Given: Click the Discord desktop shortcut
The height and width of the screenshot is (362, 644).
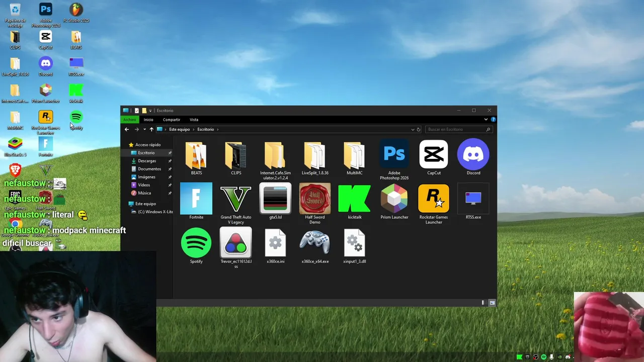Looking at the screenshot, I should (46, 66).
